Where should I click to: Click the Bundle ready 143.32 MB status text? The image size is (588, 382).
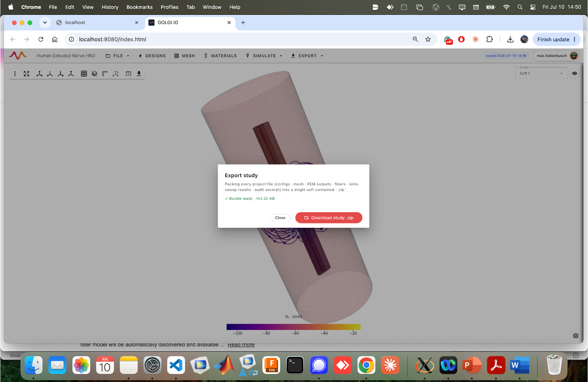[249, 199]
